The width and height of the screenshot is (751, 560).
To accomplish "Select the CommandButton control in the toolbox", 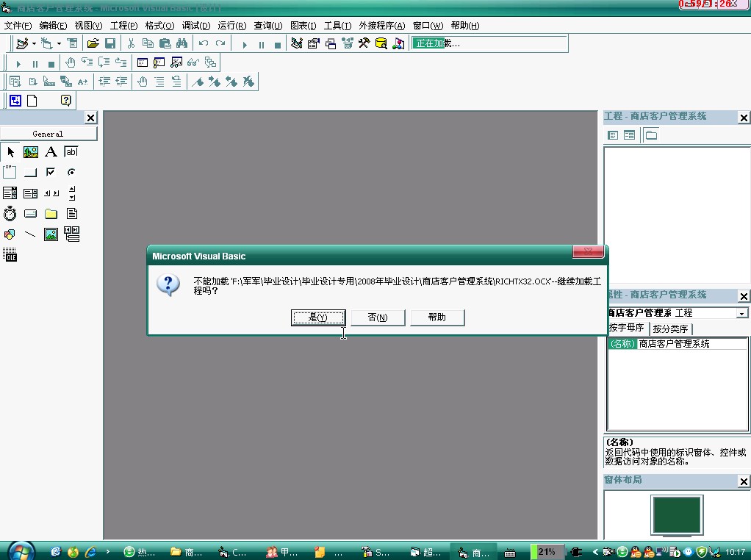I will 31,173.
